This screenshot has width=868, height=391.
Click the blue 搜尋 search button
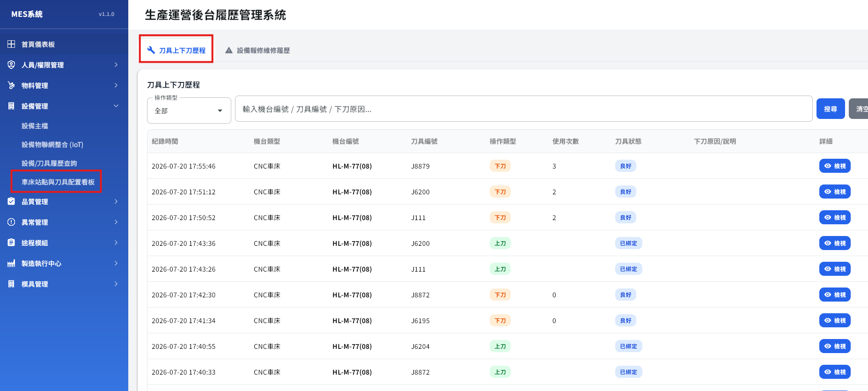[x=831, y=109]
